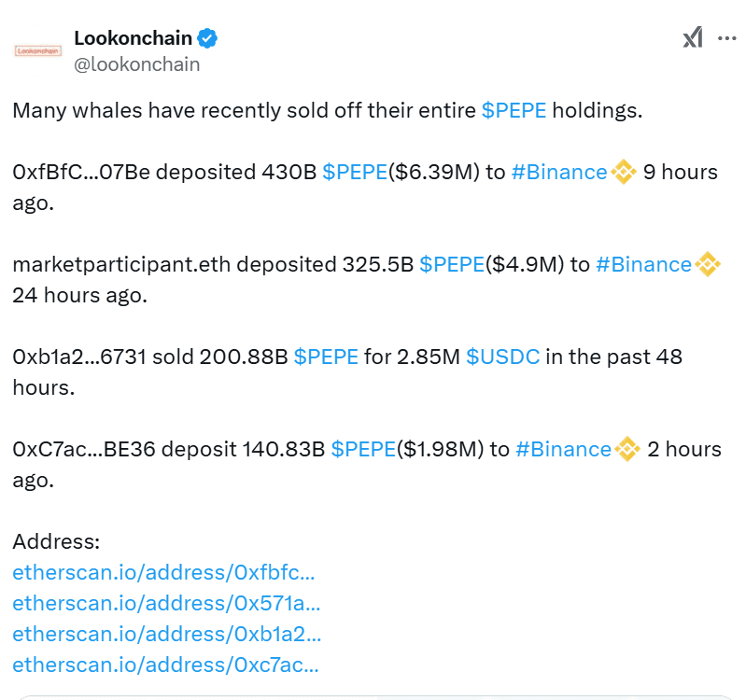
Task: Click $PEPE after 'deposit 140.83B'
Action: (x=363, y=449)
